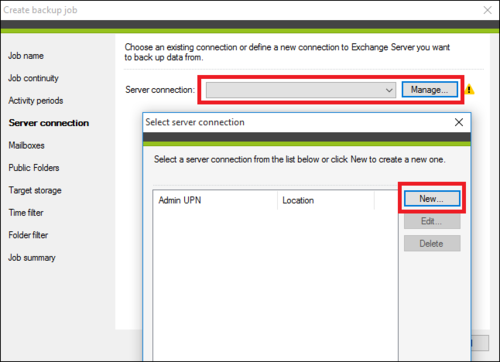Click the Manage... button
Viewport: 500px width, 362px height.
click(429, 90)
